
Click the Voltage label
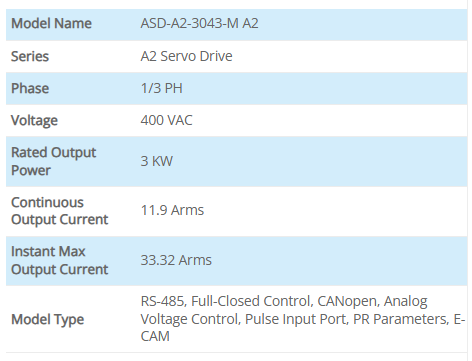click(34, 121)
